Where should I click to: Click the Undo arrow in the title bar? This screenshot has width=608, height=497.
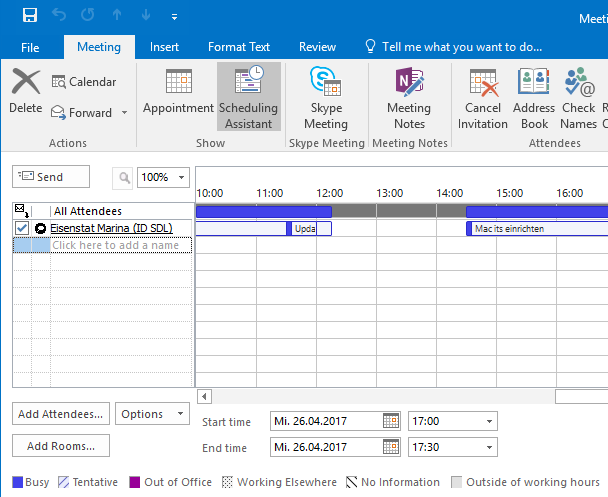(59, 15)
